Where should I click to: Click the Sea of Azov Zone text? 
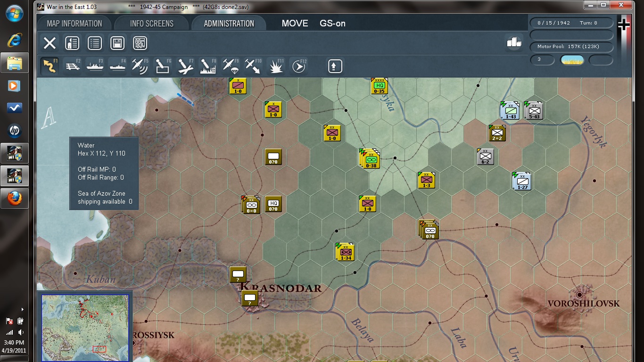101,193
